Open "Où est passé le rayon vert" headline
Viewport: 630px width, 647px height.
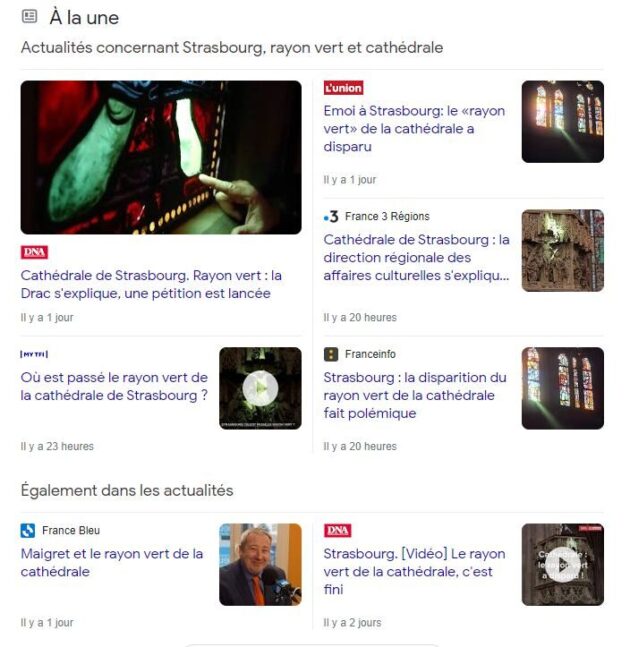point(114,386)
